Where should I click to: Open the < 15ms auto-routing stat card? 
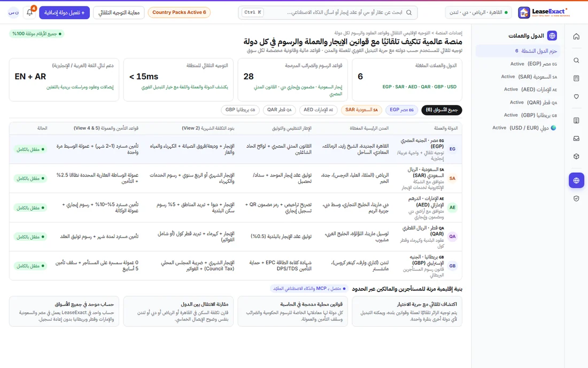pyautogui.click(x=178, y=80)
